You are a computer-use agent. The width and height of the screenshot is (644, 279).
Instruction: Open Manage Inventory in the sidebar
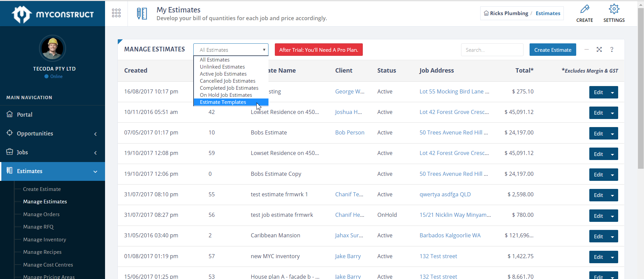(45, 239)
